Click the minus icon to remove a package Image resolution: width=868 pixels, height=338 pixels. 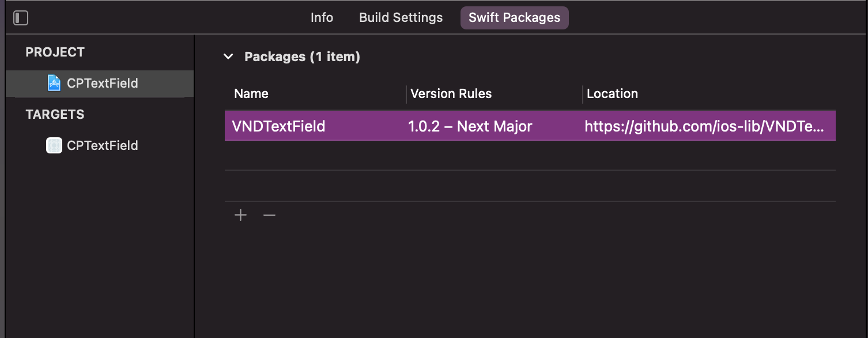pyautogui.click(x=269, y=215)
